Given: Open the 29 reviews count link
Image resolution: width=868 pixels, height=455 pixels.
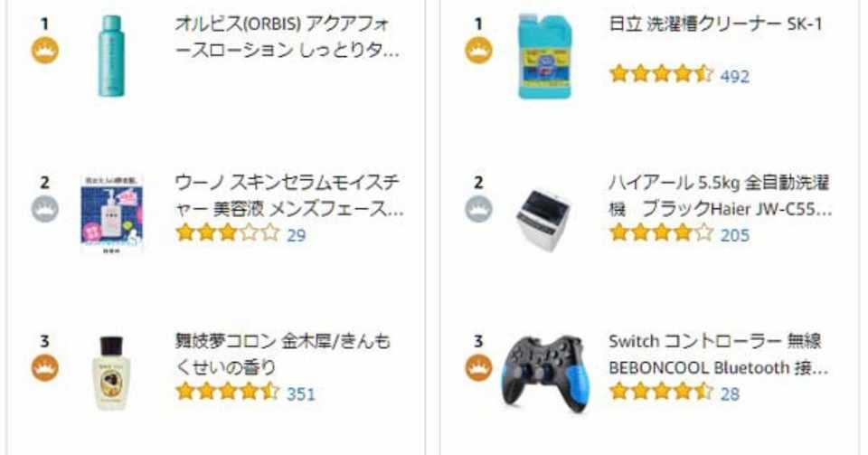Looking at the screenshot, I should click(x=296, y=235).
